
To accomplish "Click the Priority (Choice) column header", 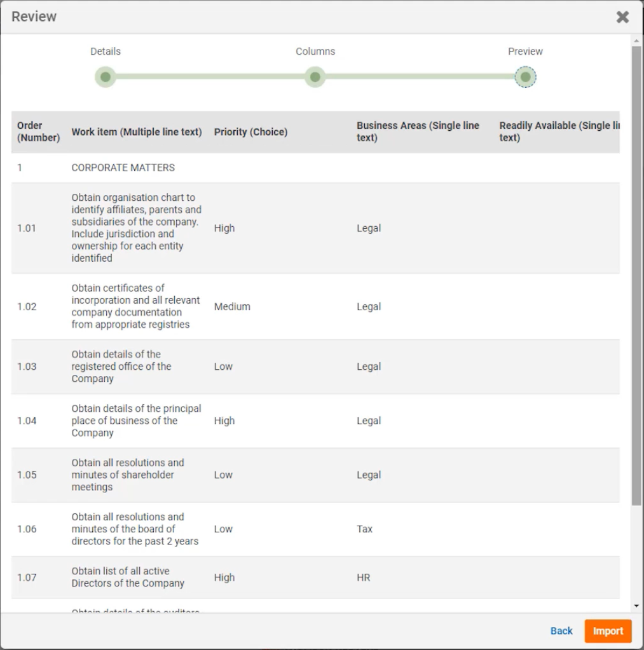I will tap(250, 132).
